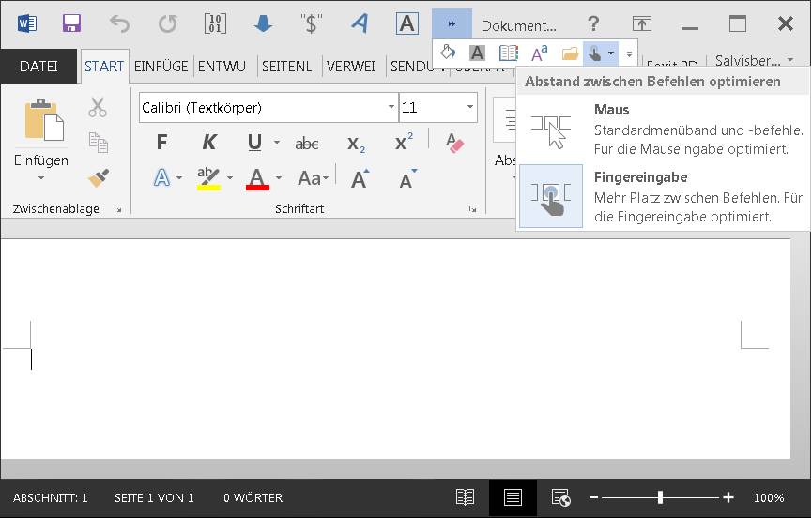Image resolution: width=812 pixels, height=518 pixels.
Task: Decrease font size with smaller A
Action: click(408, 178)
